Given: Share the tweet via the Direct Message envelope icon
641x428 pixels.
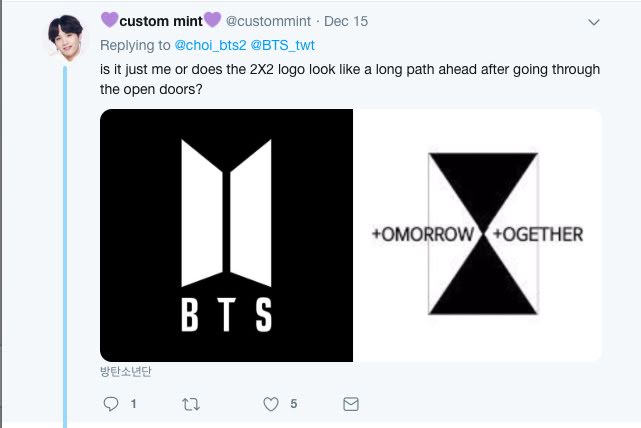Looking at the screenshot, I should (x=351, y=404).
